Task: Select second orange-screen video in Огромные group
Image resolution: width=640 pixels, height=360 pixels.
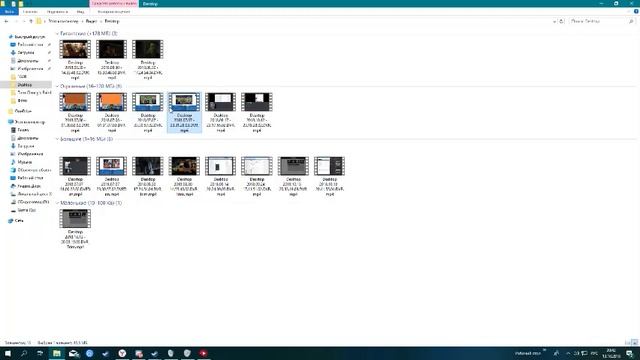Action: tap(111, 112)
